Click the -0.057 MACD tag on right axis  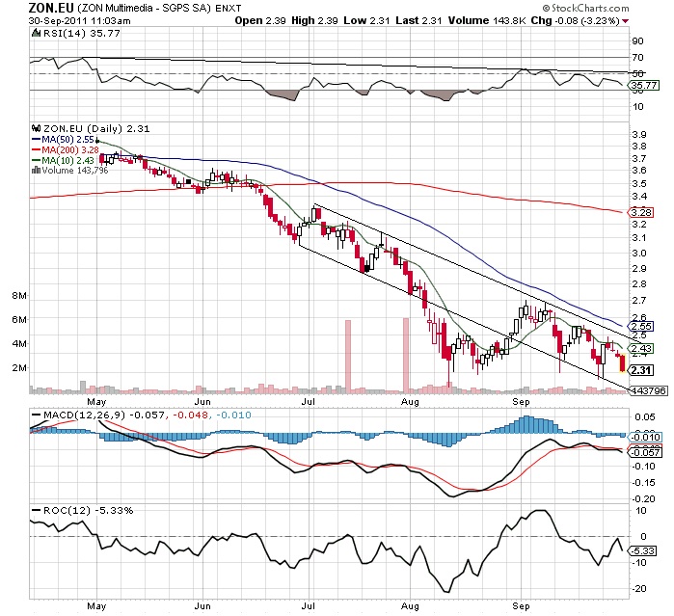[x=646, y=453]
